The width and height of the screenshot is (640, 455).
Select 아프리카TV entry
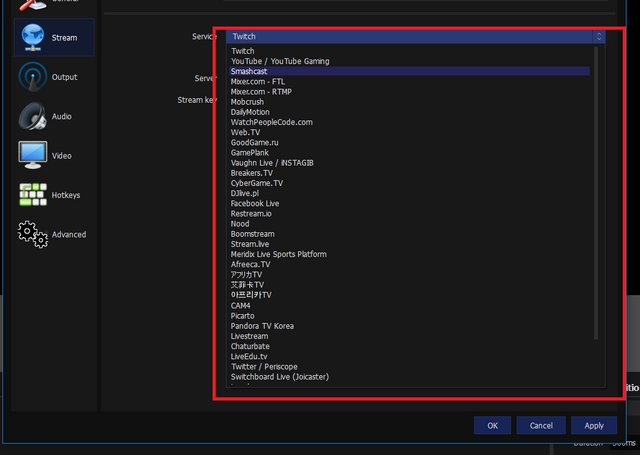pyautogui.click(x=409, y=295)
